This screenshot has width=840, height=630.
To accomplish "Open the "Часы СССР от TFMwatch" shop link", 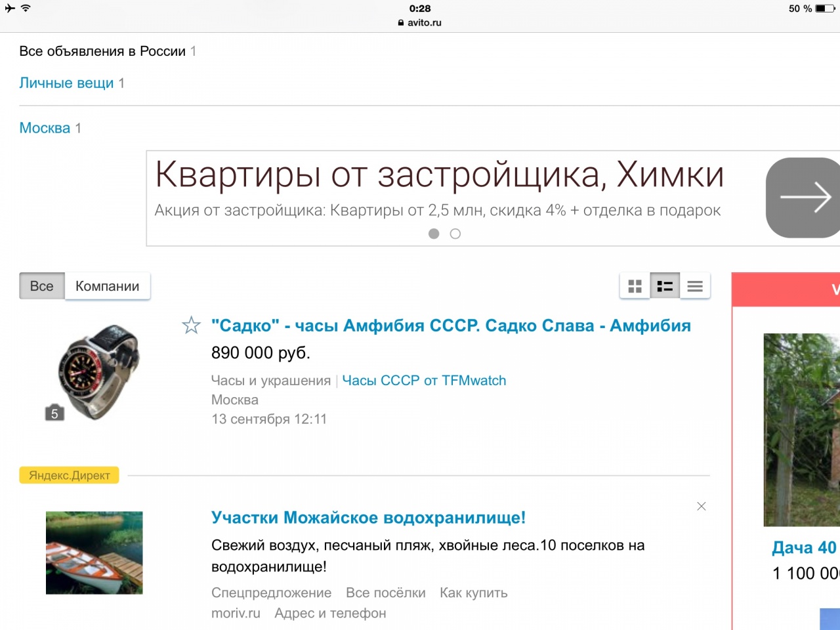I will tap(424, 381).
